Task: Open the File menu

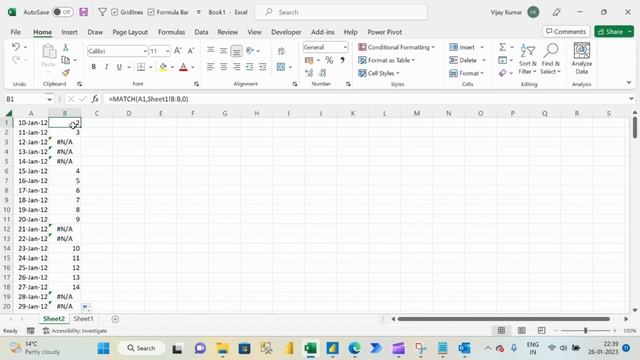Action: 16,32
